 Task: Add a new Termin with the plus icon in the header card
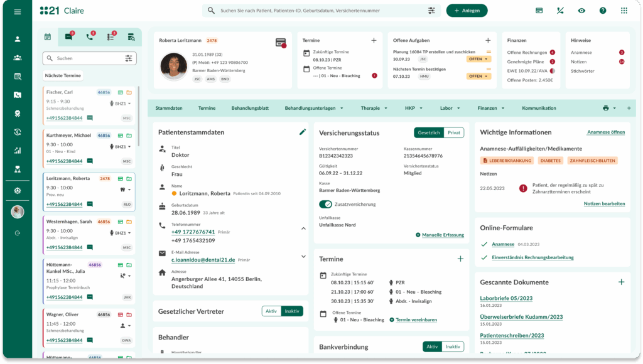point(374,40)
